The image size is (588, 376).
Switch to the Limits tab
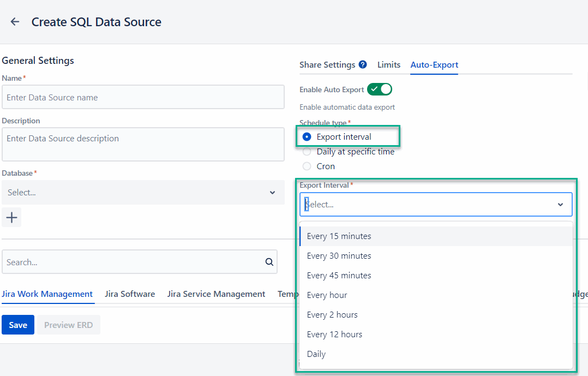coord(388,65)
